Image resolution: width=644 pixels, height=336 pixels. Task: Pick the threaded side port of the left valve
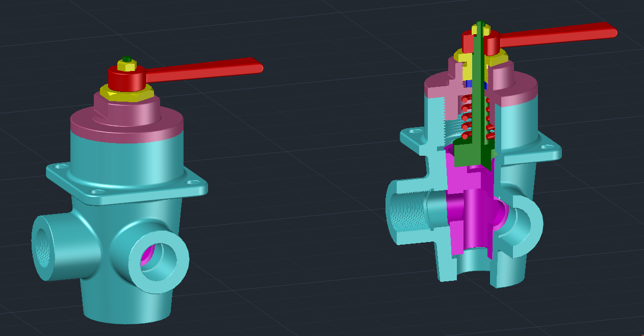click(x=43, y=248)
